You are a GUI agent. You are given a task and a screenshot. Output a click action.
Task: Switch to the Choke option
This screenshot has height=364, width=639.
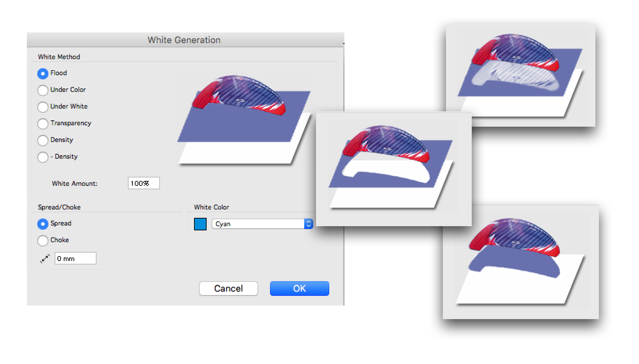pyautogui.click(x=43, y=240)
